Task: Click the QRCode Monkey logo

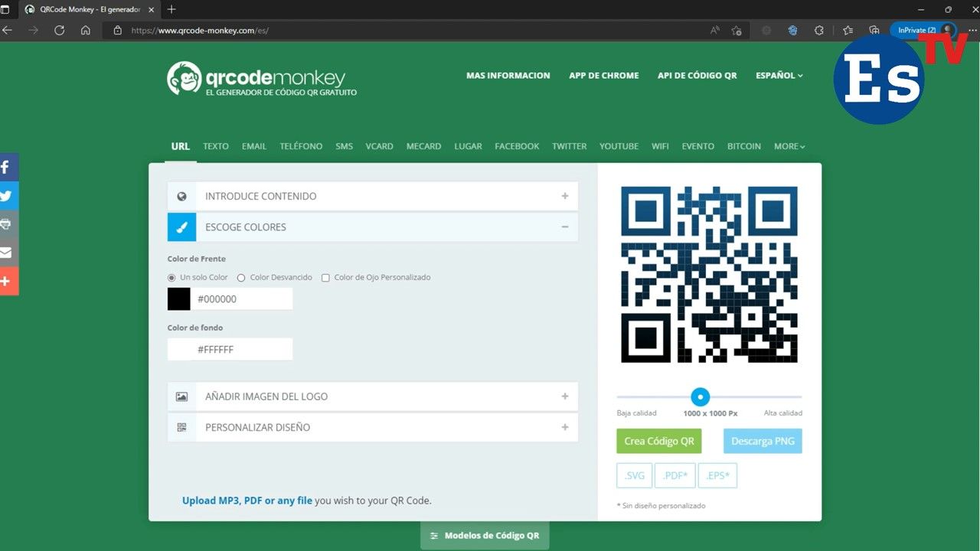Action: click(x=262, y=79)
